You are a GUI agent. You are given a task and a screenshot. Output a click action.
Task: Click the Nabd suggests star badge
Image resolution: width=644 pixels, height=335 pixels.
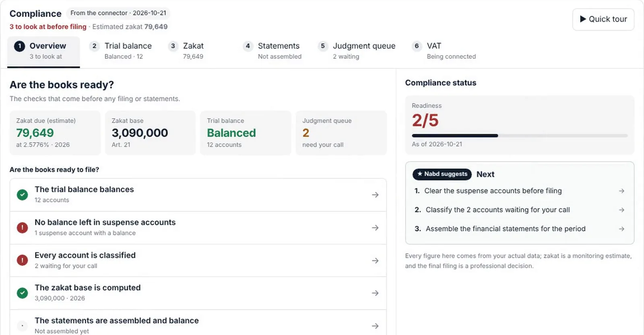point(442,174)
